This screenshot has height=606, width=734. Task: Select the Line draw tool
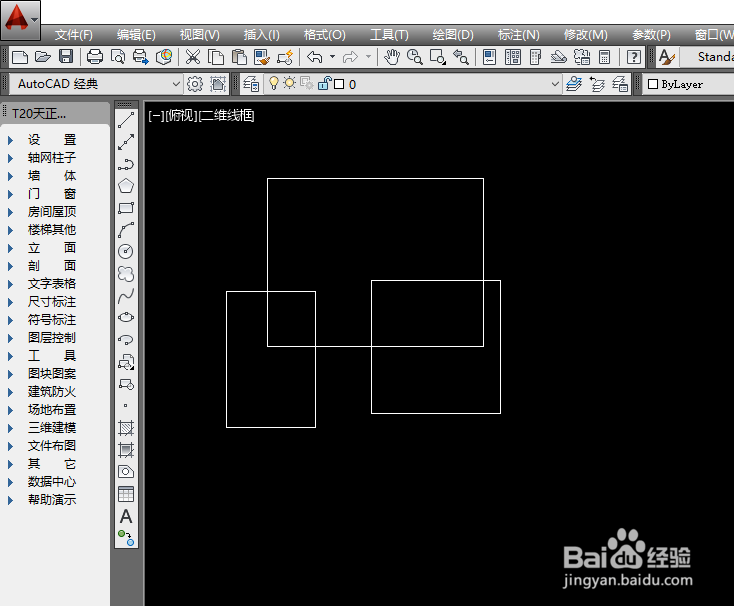[126, 120]
